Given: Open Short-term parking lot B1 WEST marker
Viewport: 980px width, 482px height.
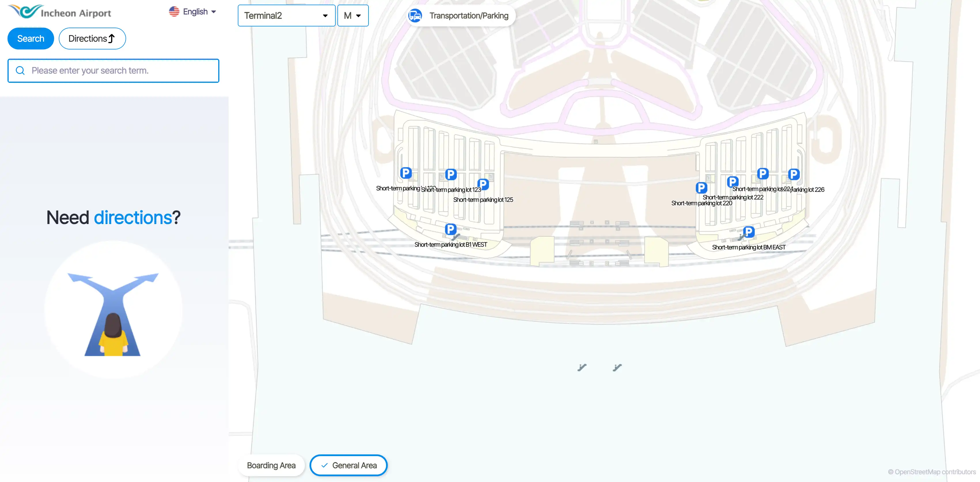Looking at the screenshot, I should click(451, 229).
